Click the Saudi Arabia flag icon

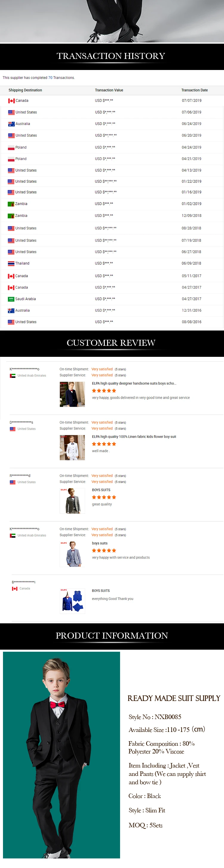point(11,299)
